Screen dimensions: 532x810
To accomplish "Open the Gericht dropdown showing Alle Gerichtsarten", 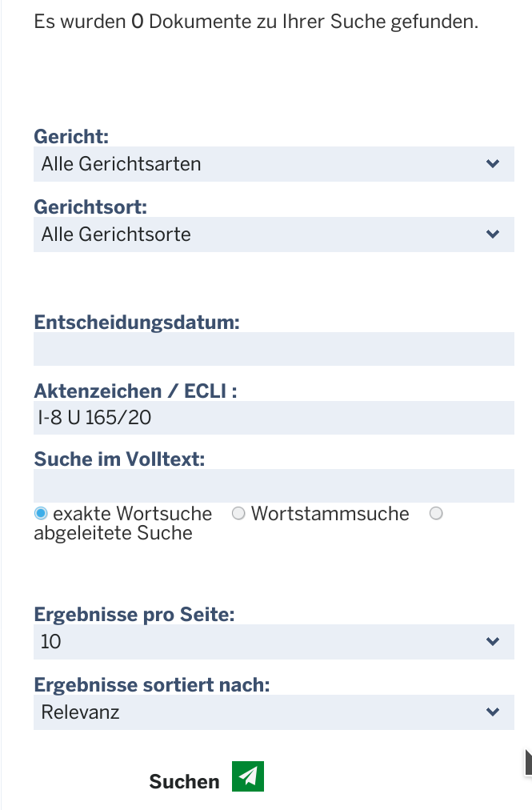I will coord(274,164).
